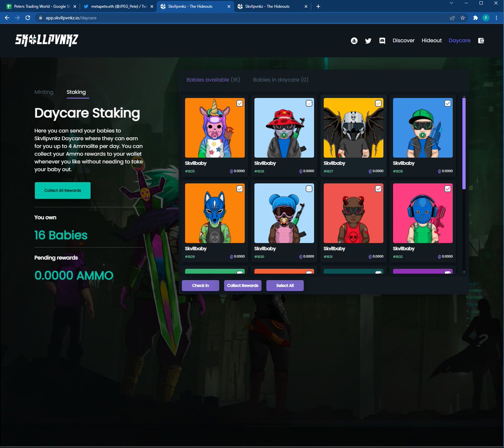Go back with the browser back arrow
504x448 pixels.
(x=7, y=18)
